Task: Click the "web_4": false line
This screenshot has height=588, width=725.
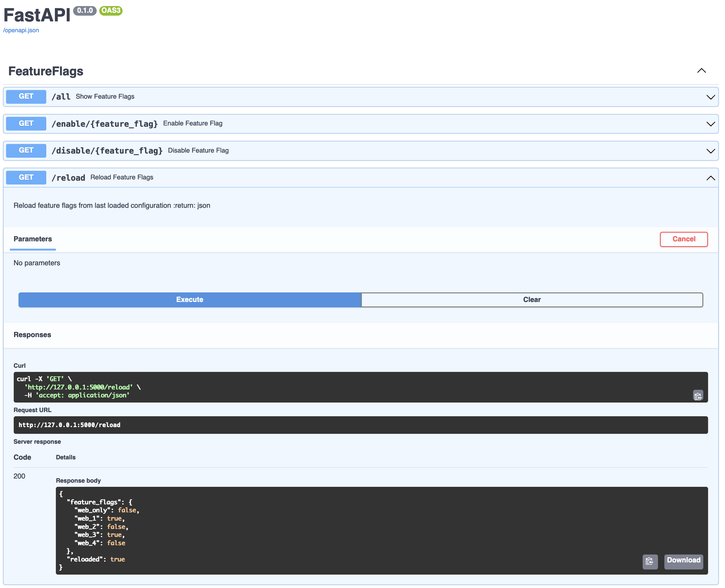Action: pos(100,543)
